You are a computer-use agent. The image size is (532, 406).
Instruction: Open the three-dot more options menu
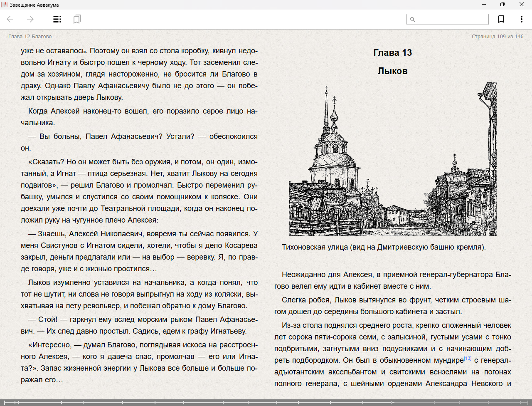[521, 19]
